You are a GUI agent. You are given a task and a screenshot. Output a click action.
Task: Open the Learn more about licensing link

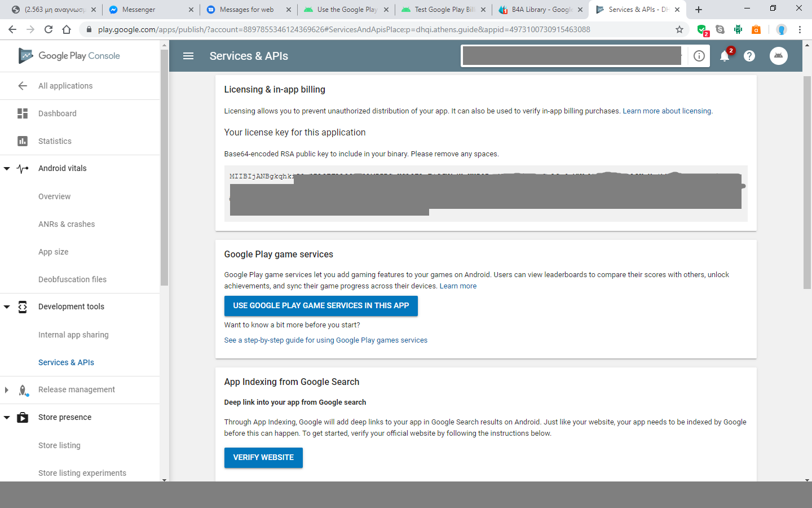(x=667, y=111)
